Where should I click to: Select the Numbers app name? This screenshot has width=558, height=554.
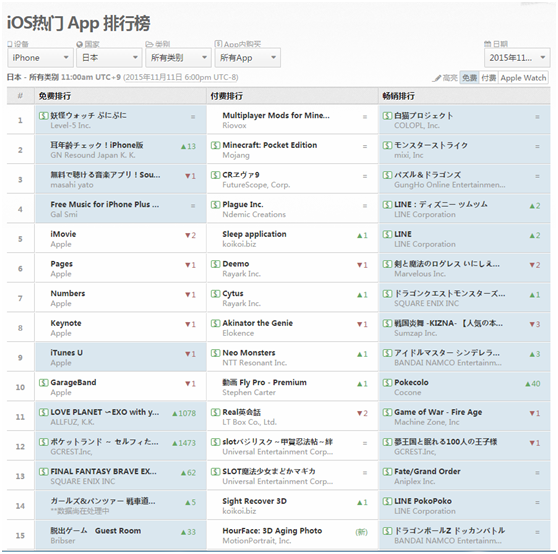68,294
